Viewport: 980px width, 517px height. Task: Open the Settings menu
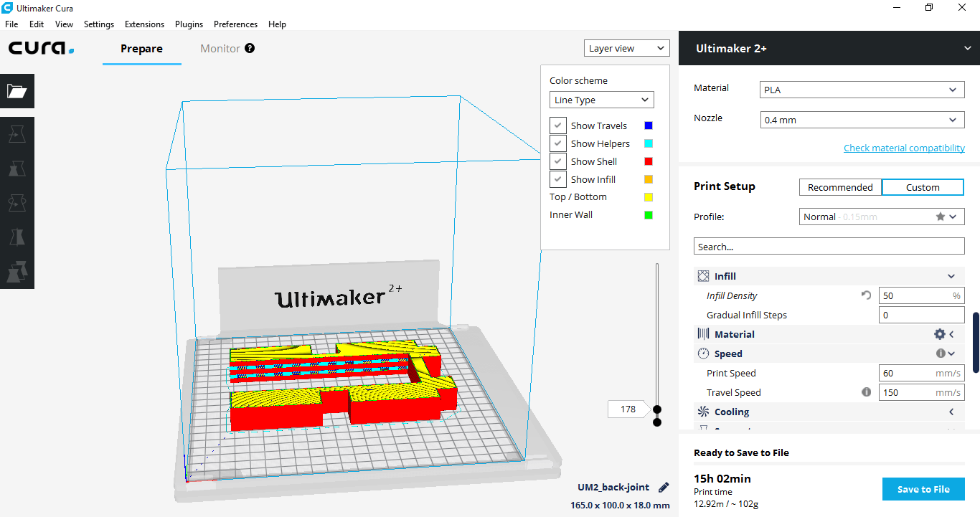pyautogui.click(x=99, y=24)
